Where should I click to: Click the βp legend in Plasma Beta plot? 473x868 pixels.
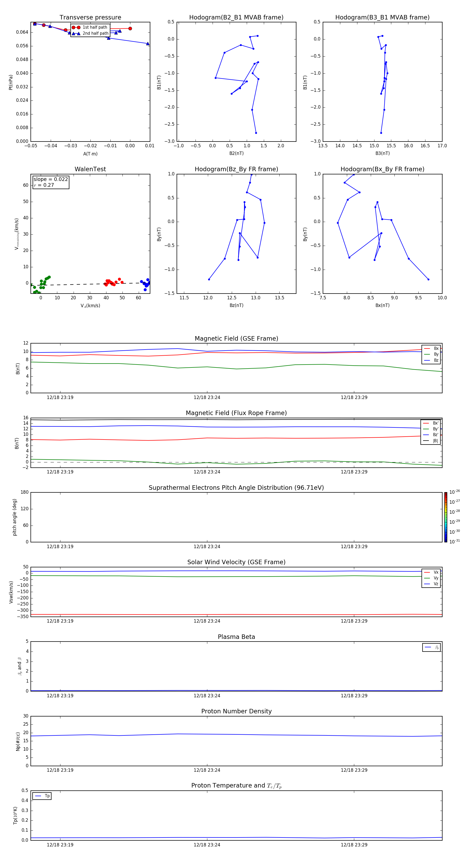(x=431, y=648)
